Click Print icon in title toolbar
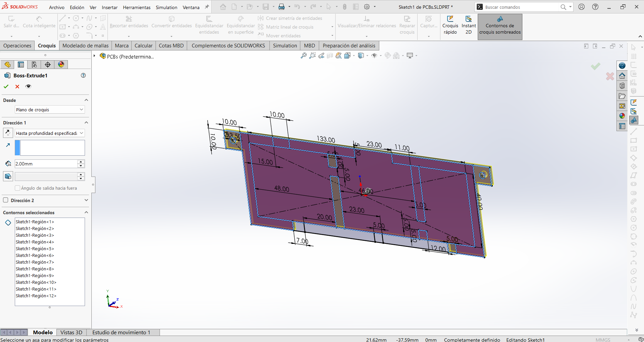This screenshot has width=644, height=342. click(x=282, y=7)
